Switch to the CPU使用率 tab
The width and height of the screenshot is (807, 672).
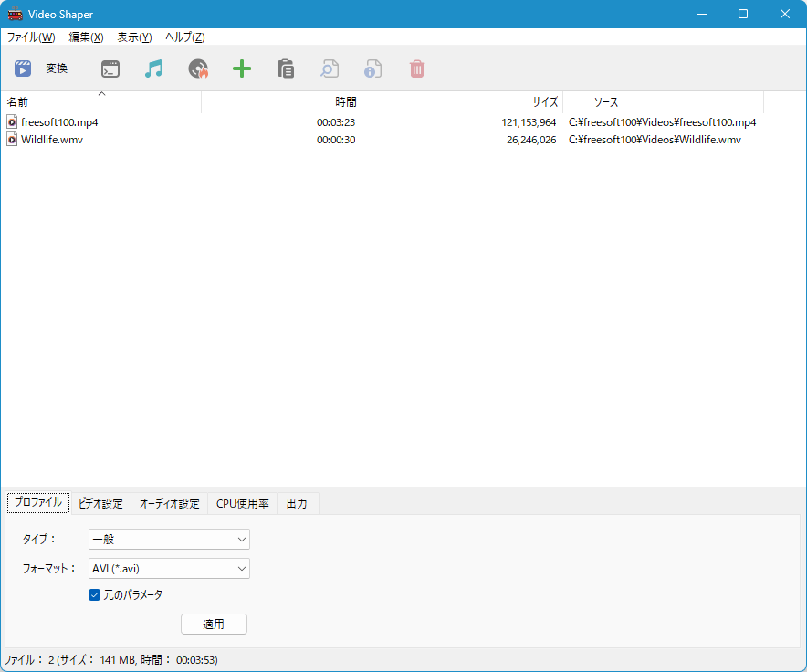(243, 504)
